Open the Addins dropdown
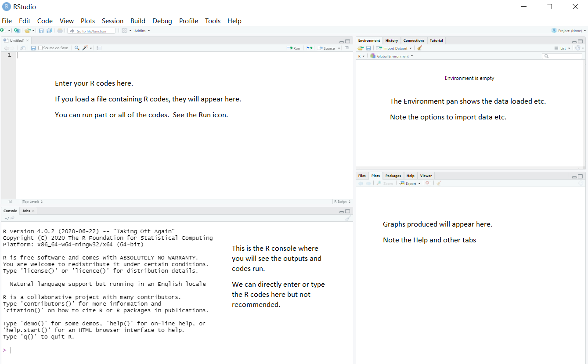Screen dimensions: 588x364 tap(142, 31)
